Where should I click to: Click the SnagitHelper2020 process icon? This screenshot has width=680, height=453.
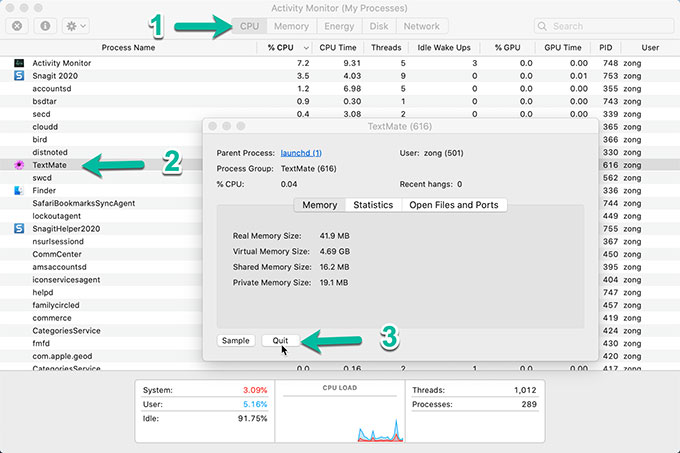pyautogui.click(x=19, y=228)
